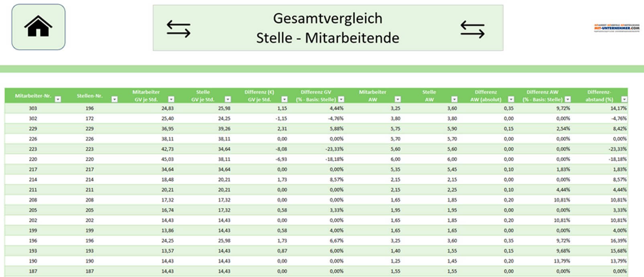Open the Mitarbeiter-Nr. filter dropdown

coord(58,99)
